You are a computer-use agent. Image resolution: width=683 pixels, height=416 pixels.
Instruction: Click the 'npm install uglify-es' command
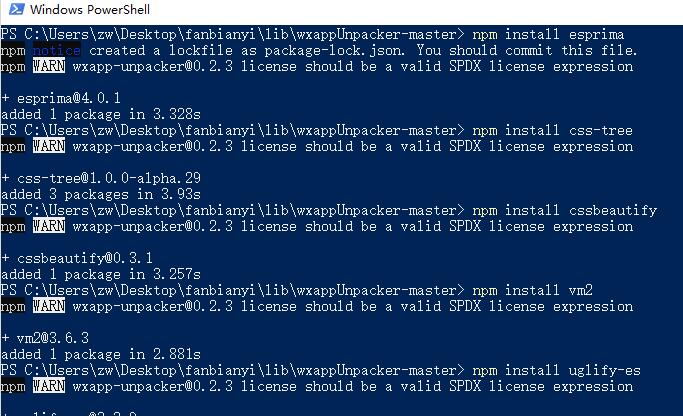coord(556,370)
